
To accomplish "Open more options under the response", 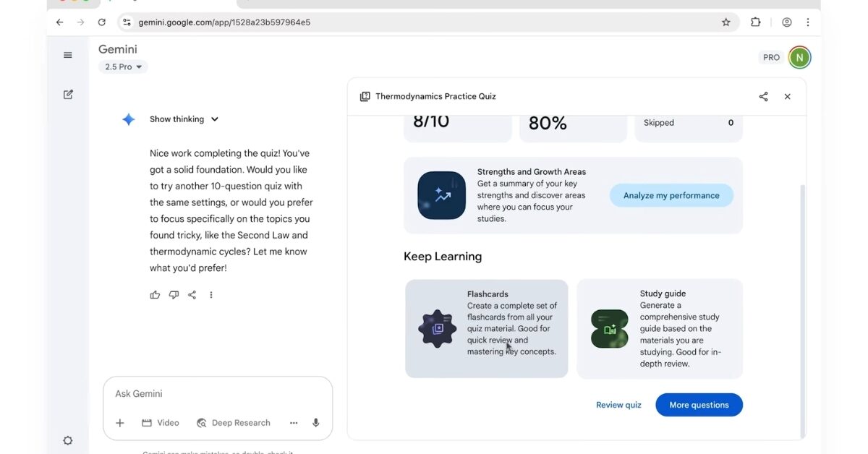I will click(x=211, y=295).
